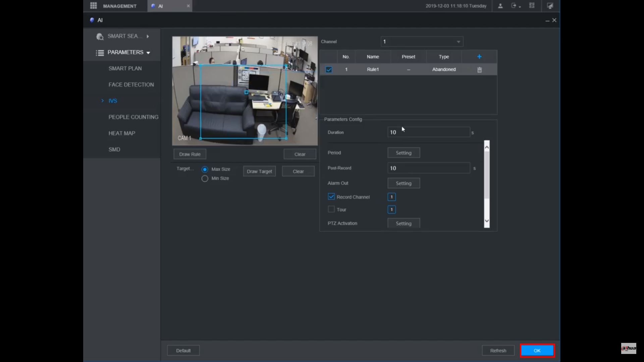Uncheck the Rule1 enable checkbox
This screenshot has width=644, height=362.
[329, 70]
